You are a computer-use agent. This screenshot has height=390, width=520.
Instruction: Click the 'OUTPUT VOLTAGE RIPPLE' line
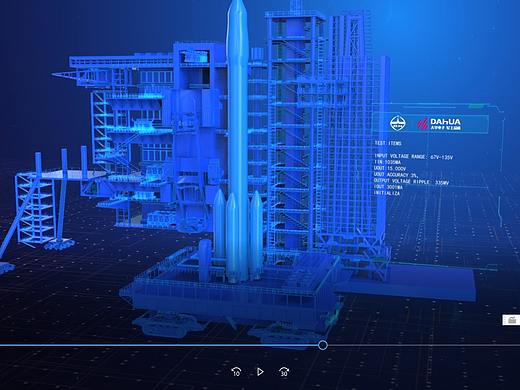411,182
